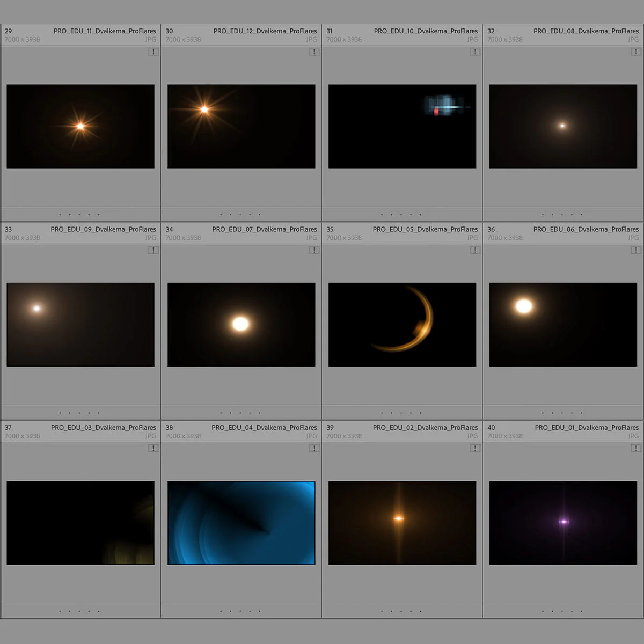Click filename PRO_EDU_12_Dvalkema_ProFlares
644x644 pixels.
[265, 31]
